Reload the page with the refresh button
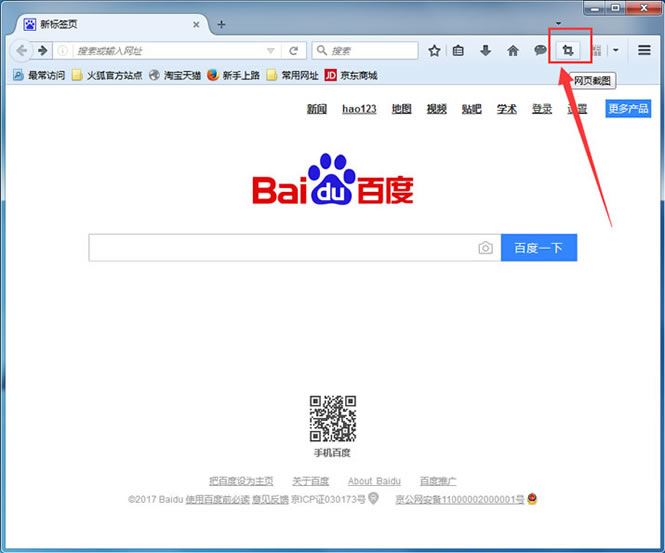Viewport: 665px width, 553px height. tap(293, 51)
